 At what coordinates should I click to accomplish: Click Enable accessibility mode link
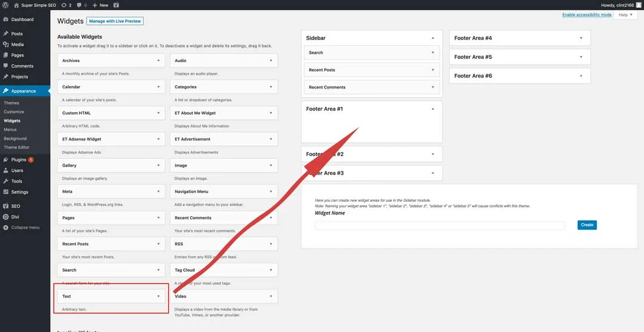587,15
